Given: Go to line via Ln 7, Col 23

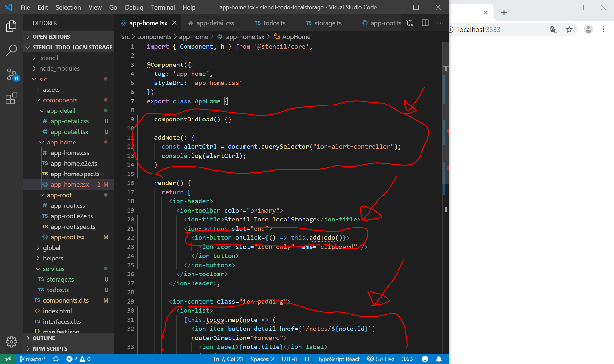Looking at the screenshot, I should coord(228,359).
